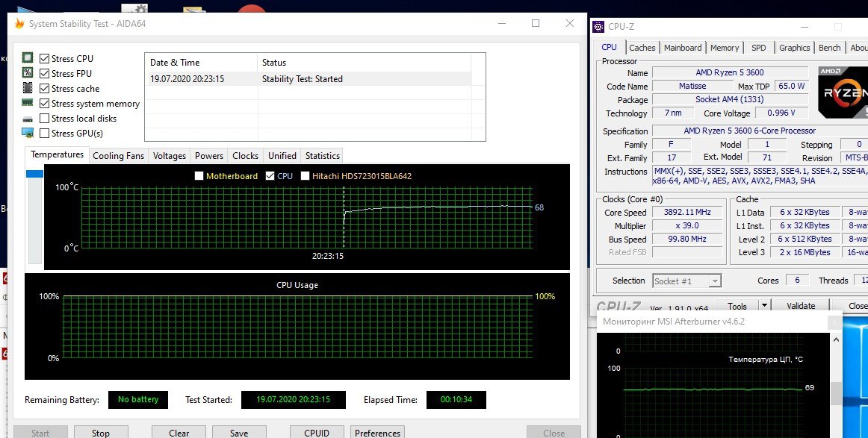Select the CPU tab in CPU-Z
This screenshot has height=438, width=868.
(609, 47)
